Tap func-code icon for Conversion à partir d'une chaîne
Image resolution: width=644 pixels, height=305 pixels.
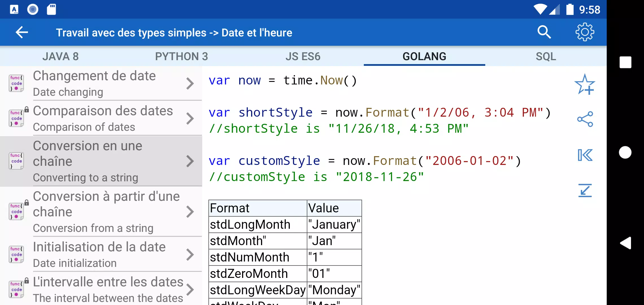(x=16, y=212)
